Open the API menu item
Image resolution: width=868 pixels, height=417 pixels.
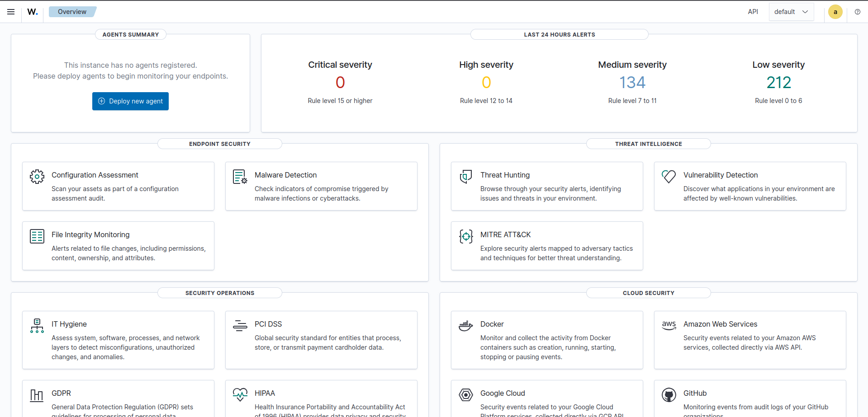753,12
